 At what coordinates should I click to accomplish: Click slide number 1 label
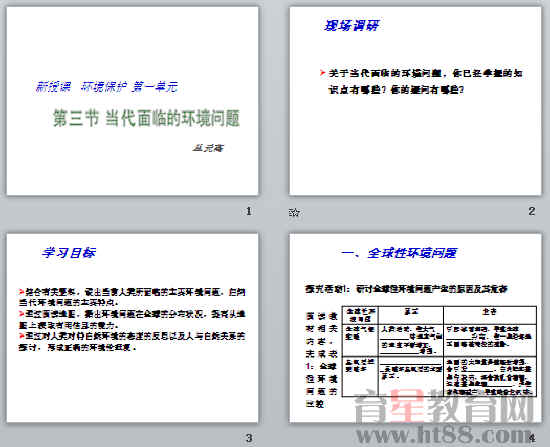(x=249, y=211)
